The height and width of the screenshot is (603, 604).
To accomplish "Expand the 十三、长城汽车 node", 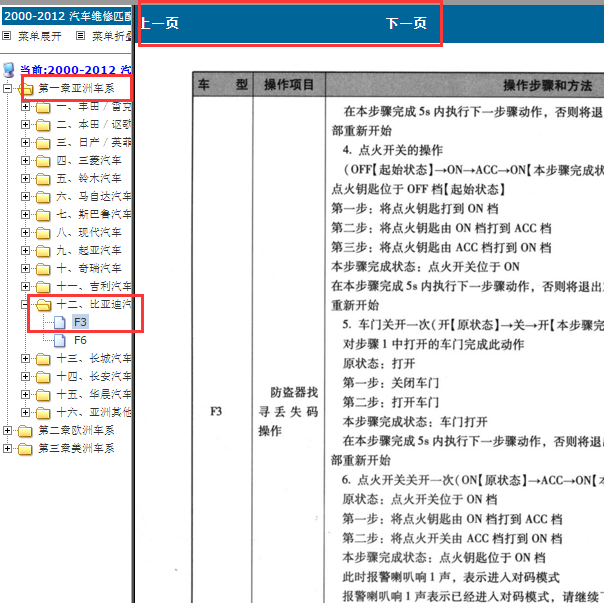I will tap(25, 358).
